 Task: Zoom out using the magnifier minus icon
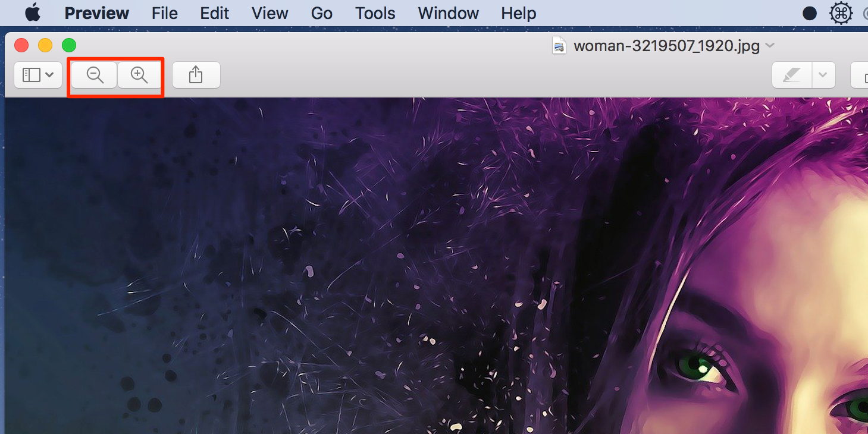pos(93,74)
